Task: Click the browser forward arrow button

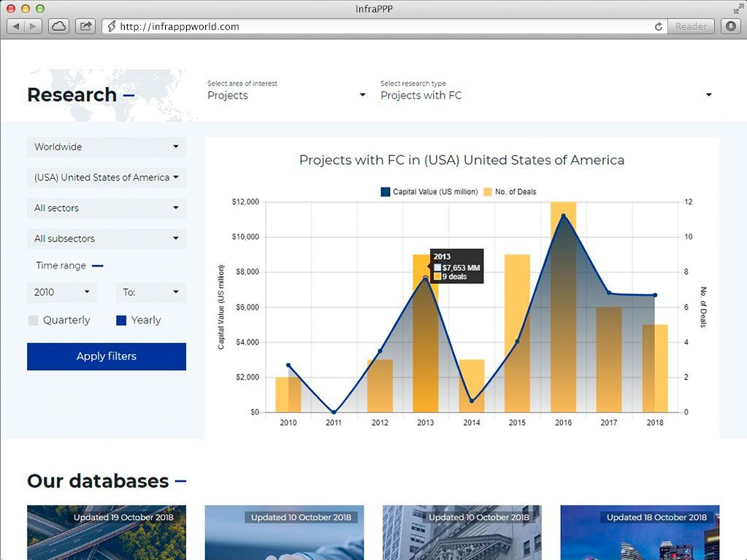Action: 34,26
